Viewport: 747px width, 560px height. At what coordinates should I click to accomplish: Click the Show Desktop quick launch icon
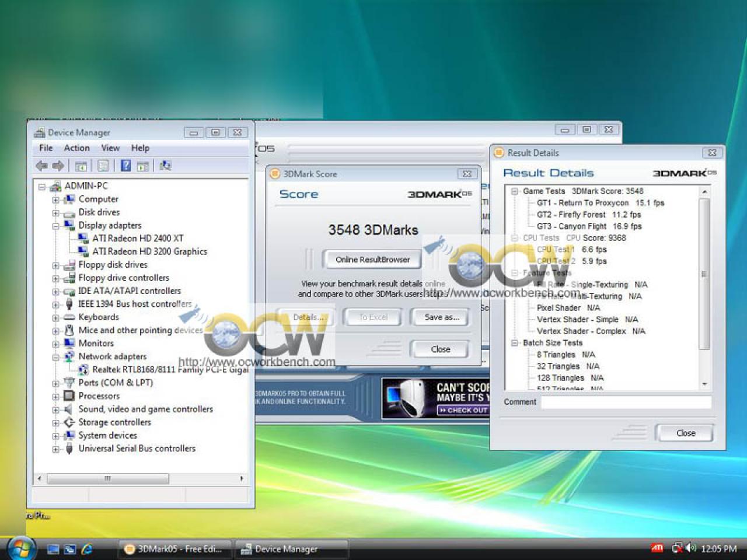pos(53,549)
